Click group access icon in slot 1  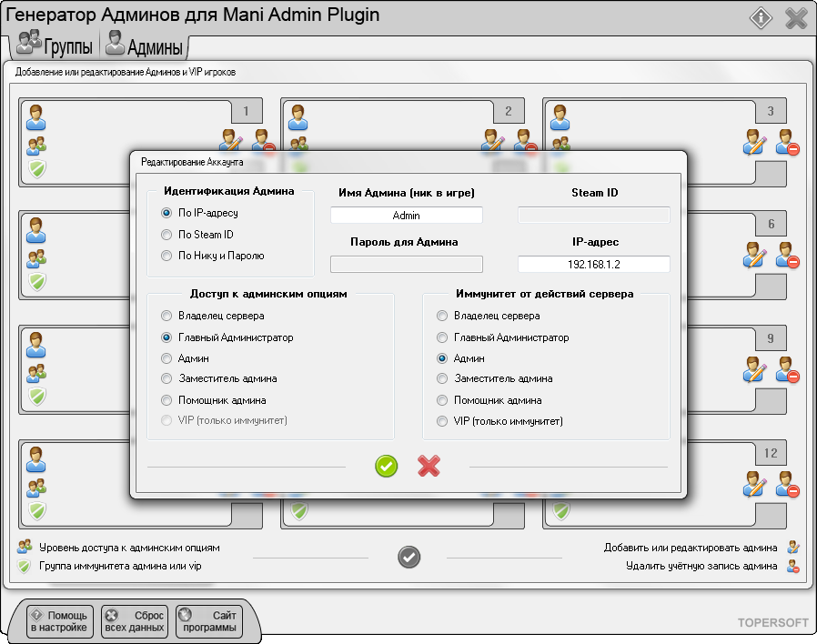(36, 146)
